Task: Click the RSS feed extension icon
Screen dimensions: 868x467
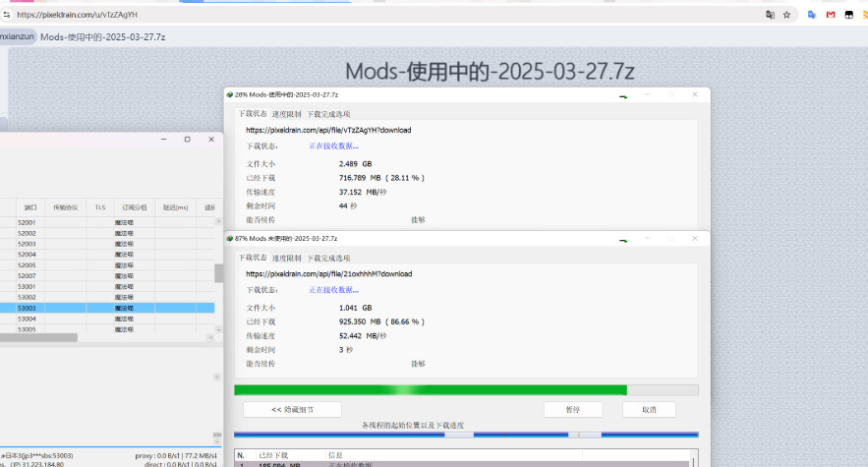Action: [864, 15]
